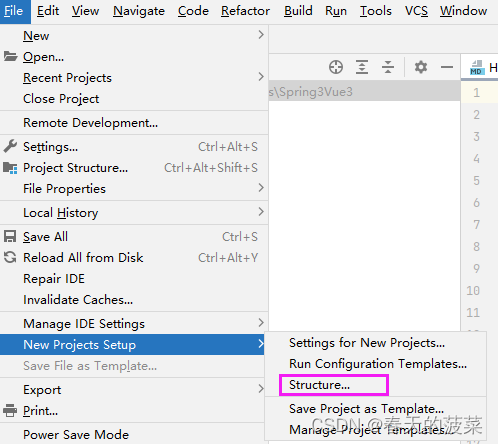Click line number 5 in editor gutter

(477, 181)
